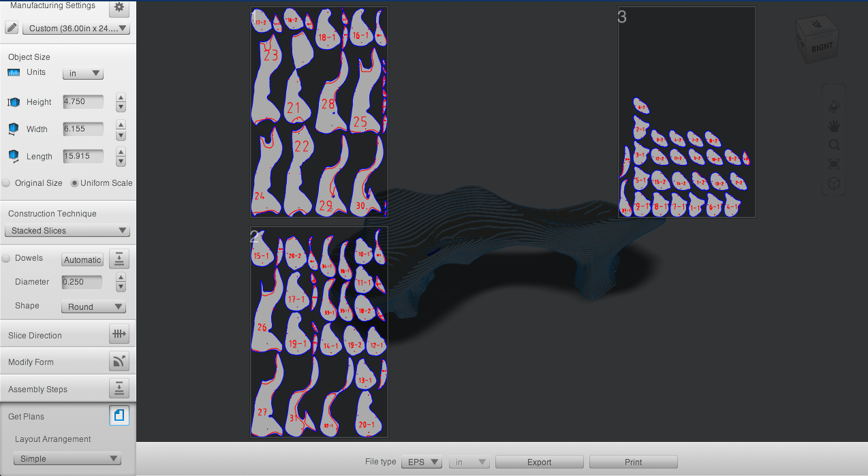Image resolution: width=868 pixels, height=476 pixels.
Task: Click the Print button
Action: point(633,462)
